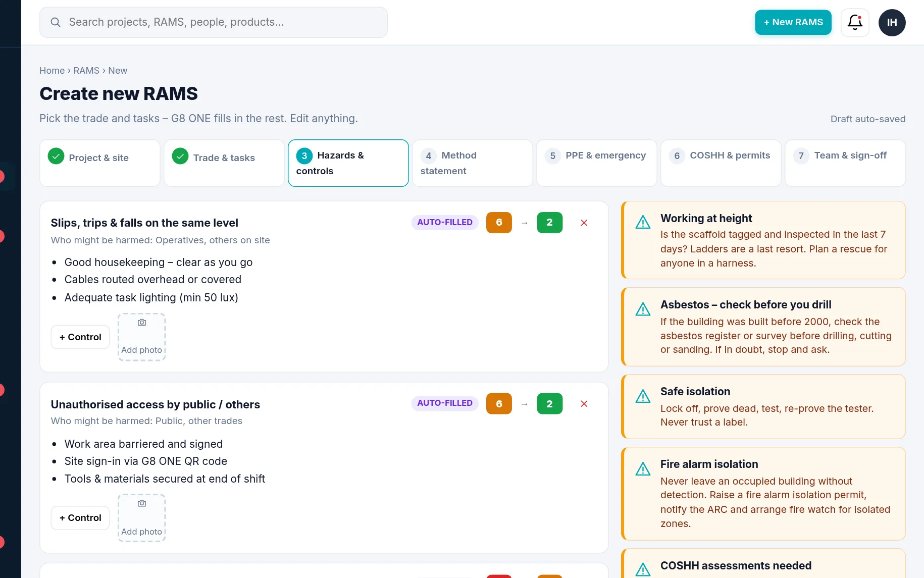Open the IH user avatar menu
Image resolution: width=924 pixels, height=578 pixels.
892,22
